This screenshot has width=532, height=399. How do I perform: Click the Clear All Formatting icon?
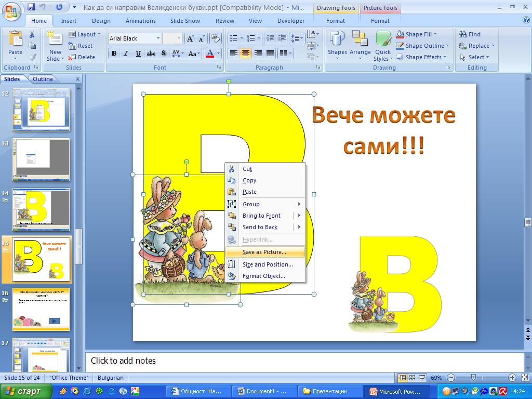point(216,38)
